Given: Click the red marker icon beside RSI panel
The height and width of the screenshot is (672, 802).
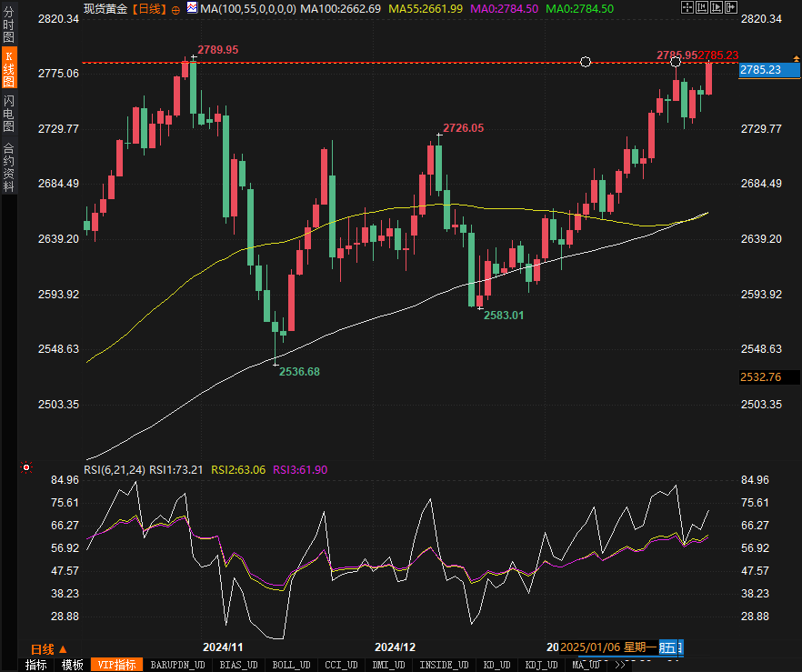Looking at the screenshot, I should click(25, 468).
